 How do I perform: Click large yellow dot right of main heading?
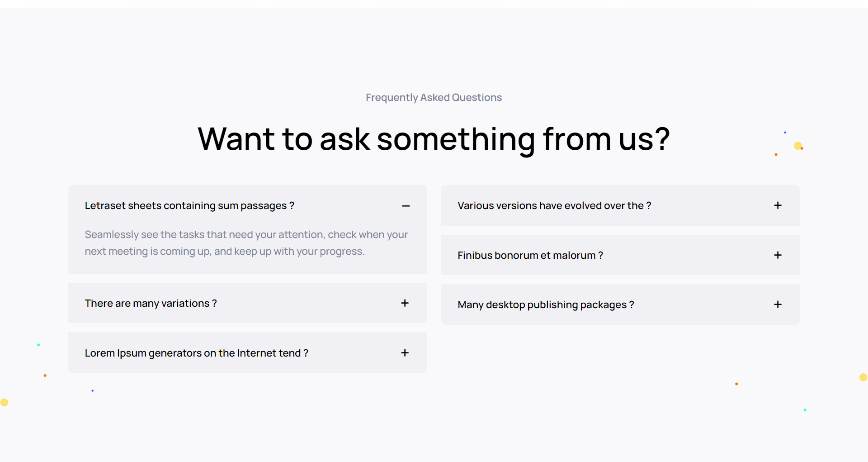798,146
